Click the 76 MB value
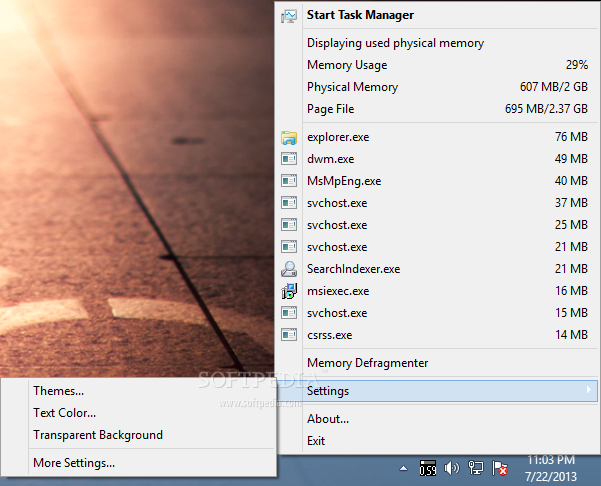The width and height of the screenshot is (601, 486). [571, 137]
